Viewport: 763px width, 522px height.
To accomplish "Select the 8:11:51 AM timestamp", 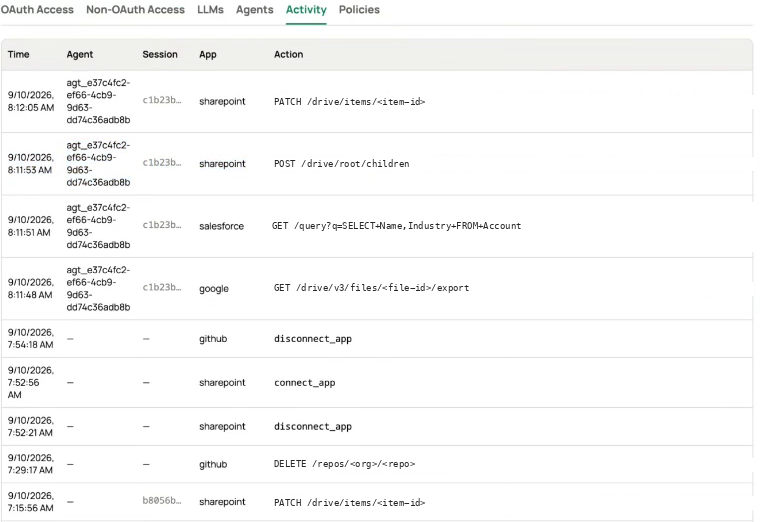I will coord(30,226).
